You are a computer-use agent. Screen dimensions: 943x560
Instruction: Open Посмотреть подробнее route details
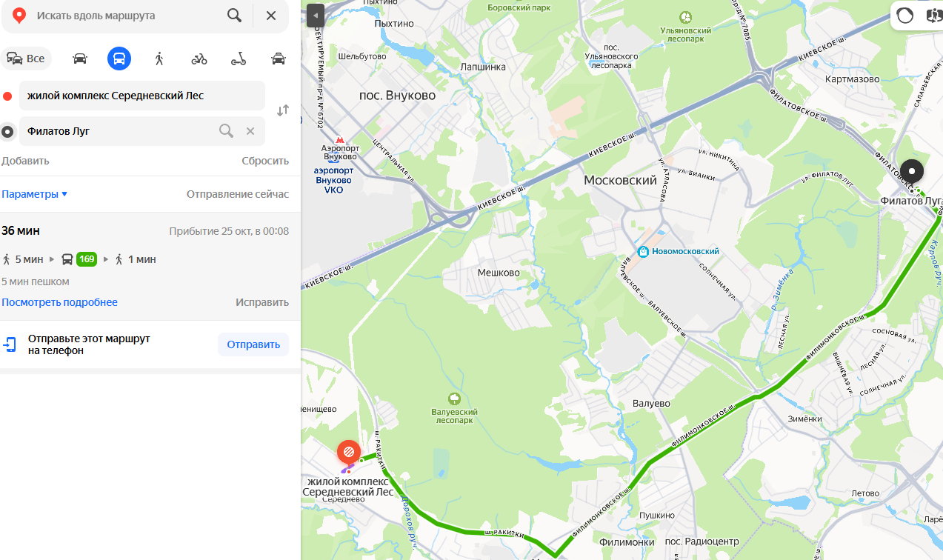click(x=59, y=302)
